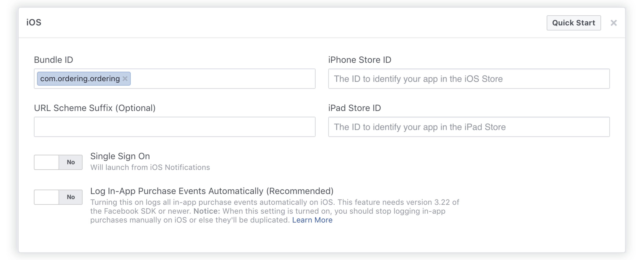
Task: Click the bold Notice text in description
Action: pos(207,211)
